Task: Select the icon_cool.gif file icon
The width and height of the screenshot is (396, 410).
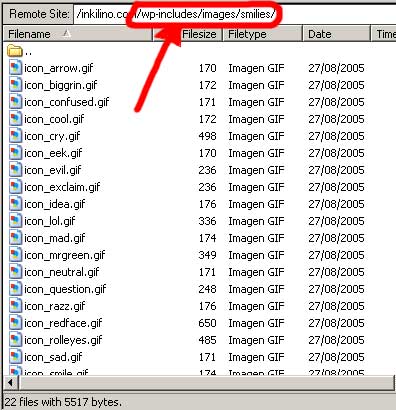Action: click(x=15, y=119)
